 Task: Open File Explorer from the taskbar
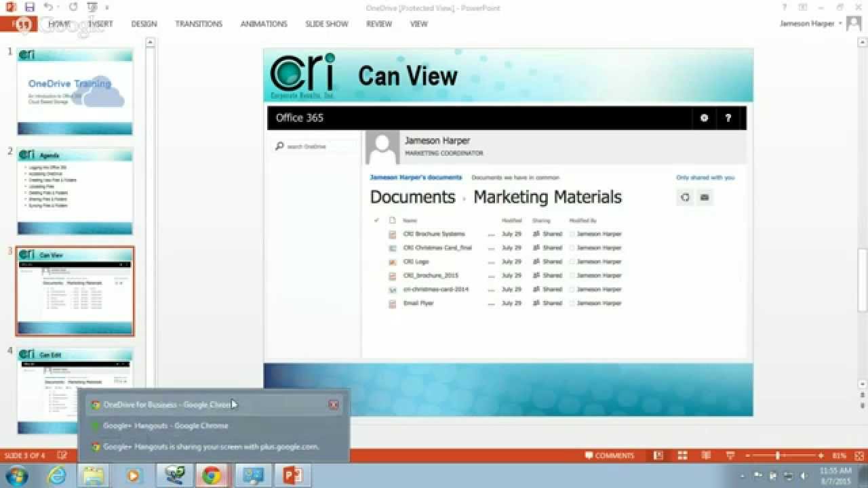click(94, 475)
